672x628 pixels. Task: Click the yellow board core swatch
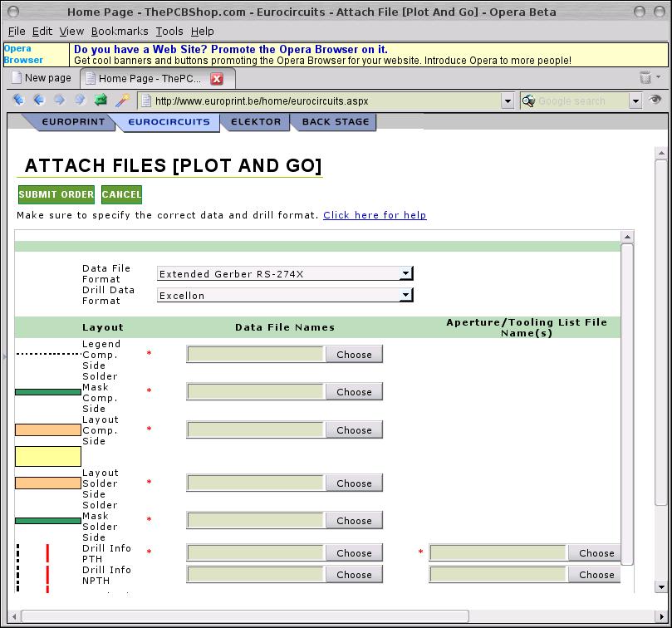tap(48, 456)
